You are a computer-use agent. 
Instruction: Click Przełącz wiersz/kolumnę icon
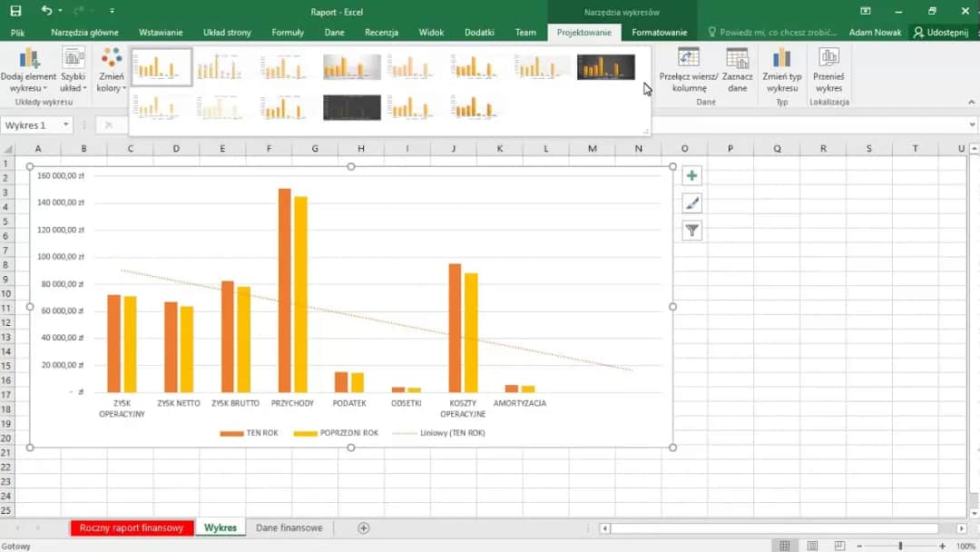click(689, 59)
